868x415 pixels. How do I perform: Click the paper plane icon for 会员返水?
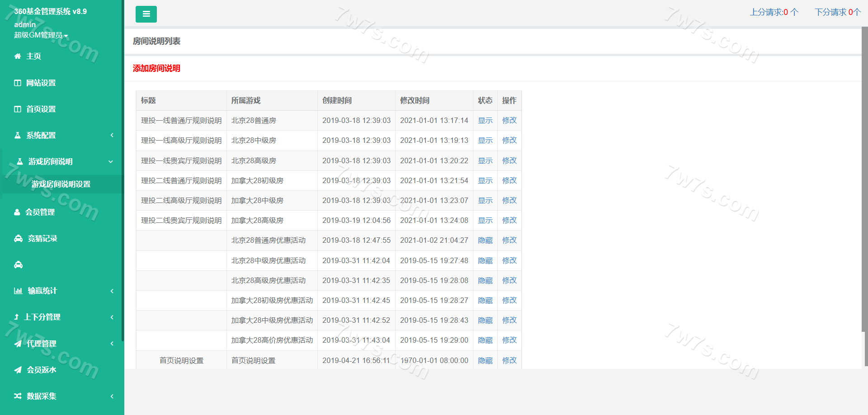point(18,370)
